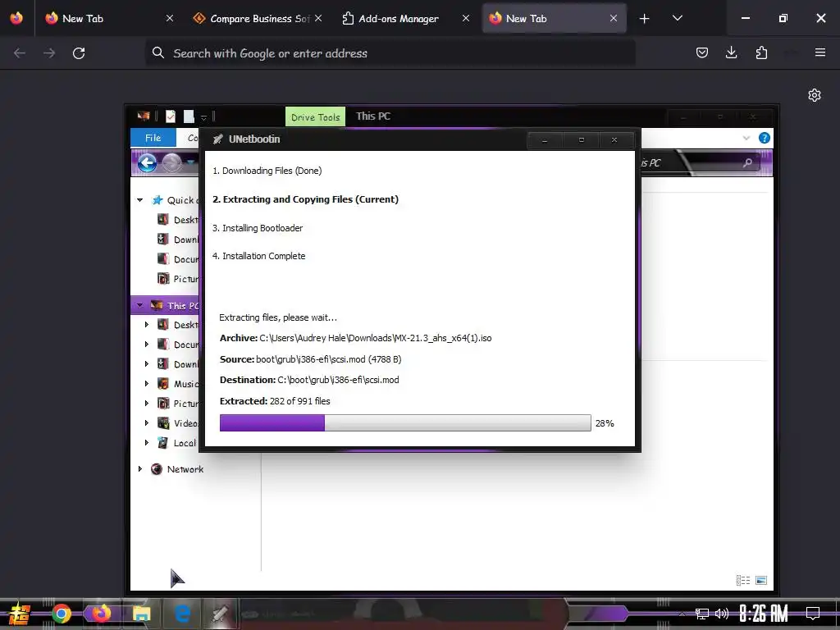Expand Downloads under This PC
Screen dimensions: 840x630
click(x=146, y=363)
